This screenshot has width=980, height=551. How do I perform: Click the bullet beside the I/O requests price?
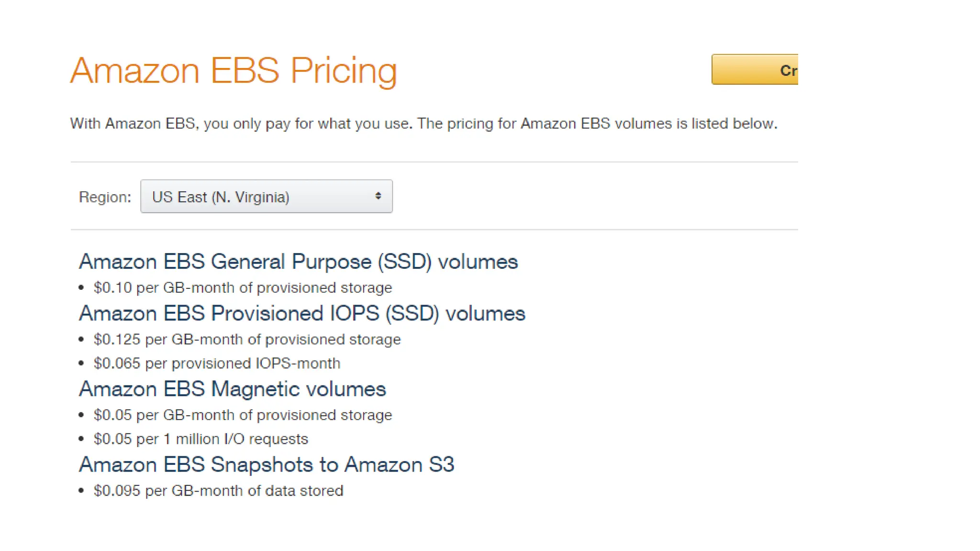[81, 439]
